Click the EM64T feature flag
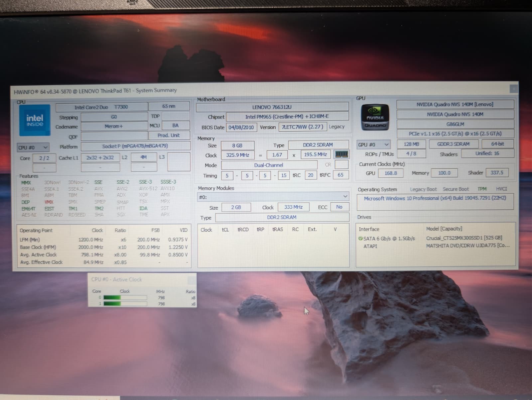532x400 pixels. (x=28, y=209)
